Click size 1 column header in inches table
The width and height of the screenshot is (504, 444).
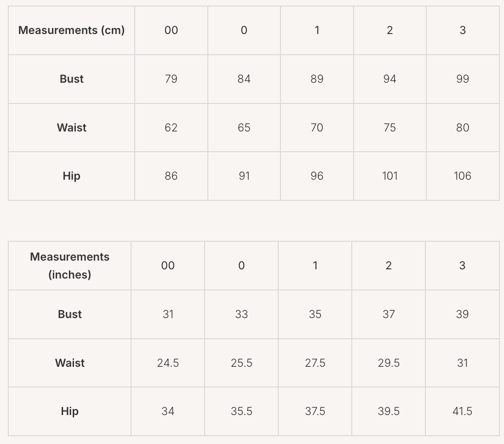pyautogui.click(x=315, y=266)
